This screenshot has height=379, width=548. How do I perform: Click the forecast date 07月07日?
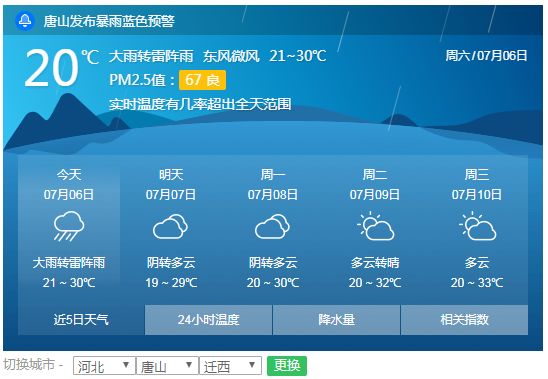pos(171,194)
